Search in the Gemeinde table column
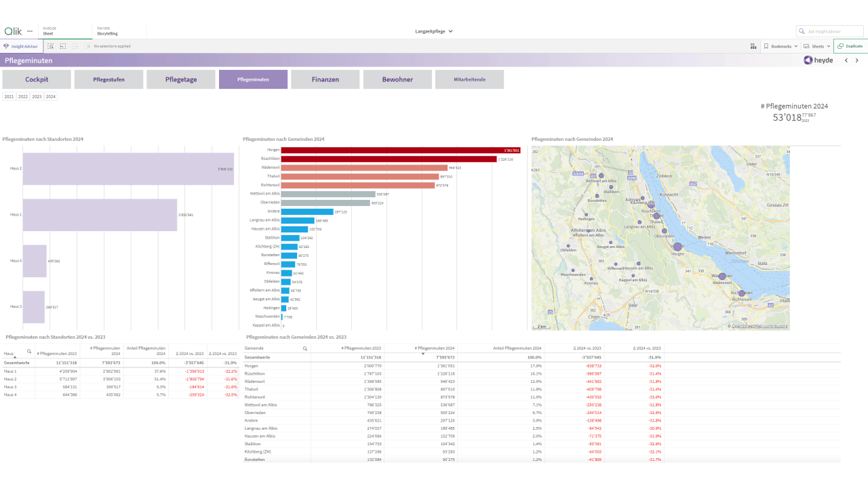868x488 pixels. (x=305, y=348)
